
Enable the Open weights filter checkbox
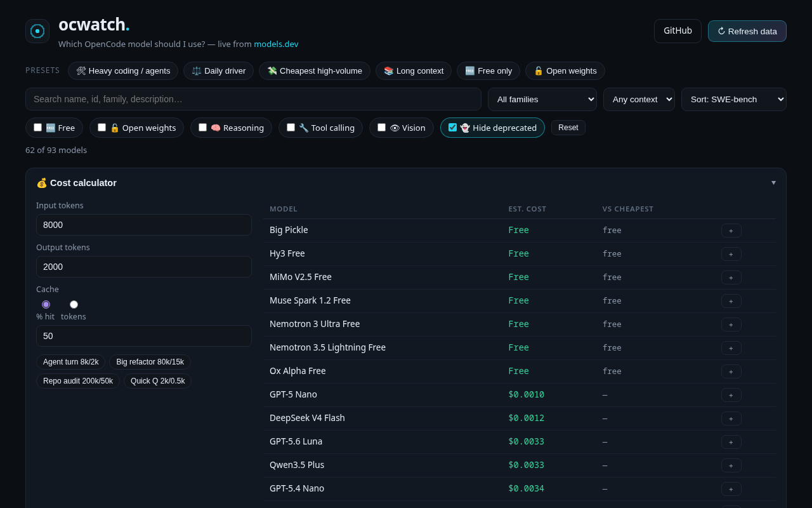[101, 128]
